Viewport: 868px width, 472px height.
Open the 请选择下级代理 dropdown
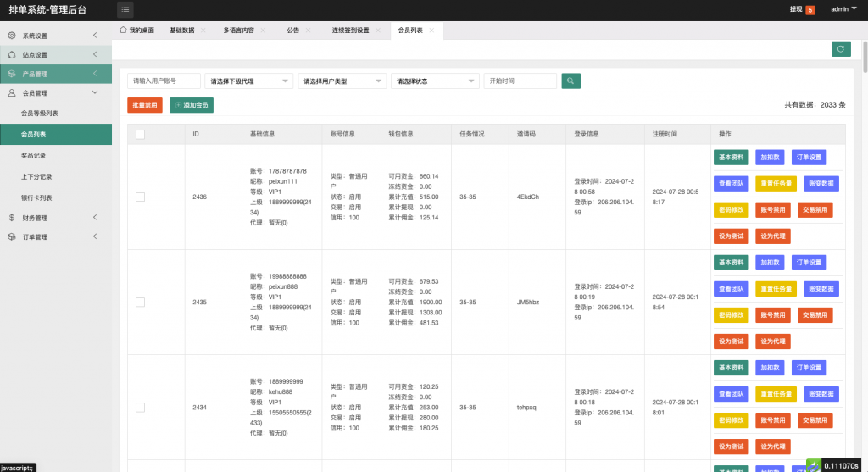[248, 81]
